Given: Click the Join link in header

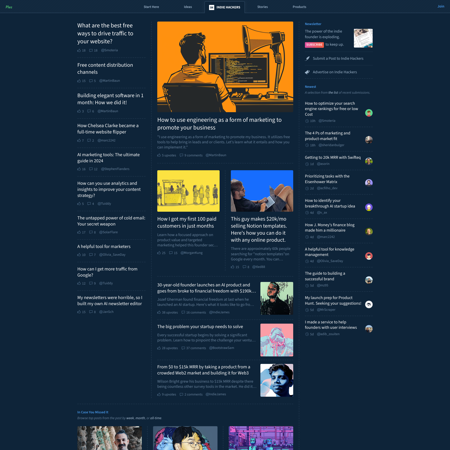Looking at the screenshot, I should tap(441, 6).
